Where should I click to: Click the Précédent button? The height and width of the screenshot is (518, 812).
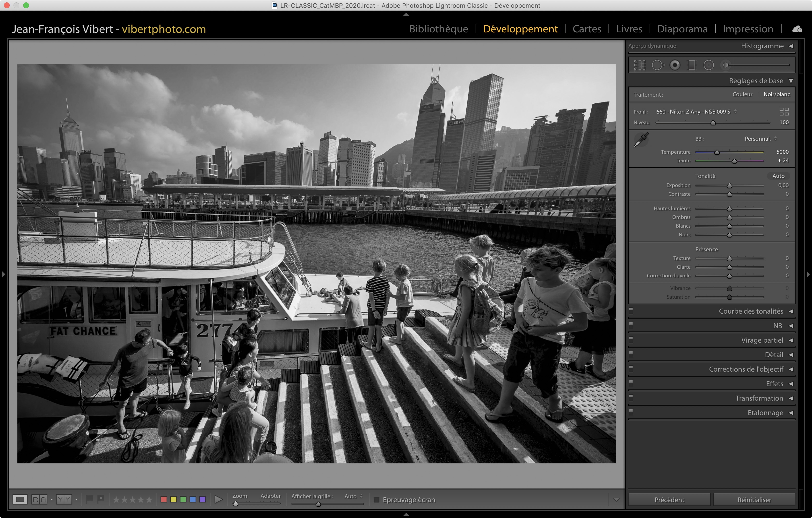669,499
